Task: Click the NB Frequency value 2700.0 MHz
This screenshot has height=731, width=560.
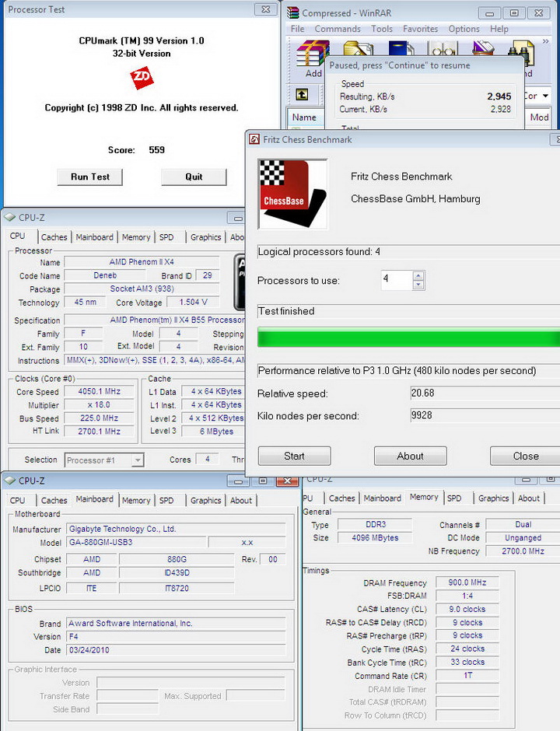Action: tap(523, 551)
